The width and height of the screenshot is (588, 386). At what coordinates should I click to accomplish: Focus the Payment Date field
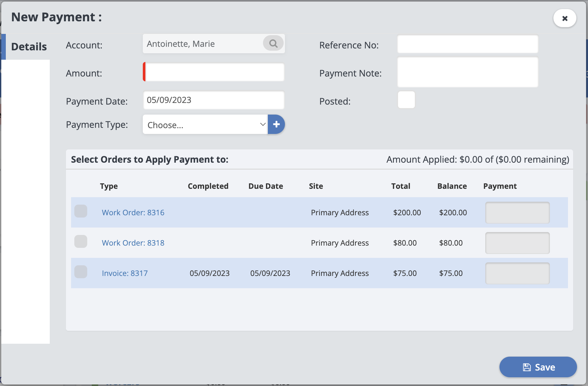[214, 100]
